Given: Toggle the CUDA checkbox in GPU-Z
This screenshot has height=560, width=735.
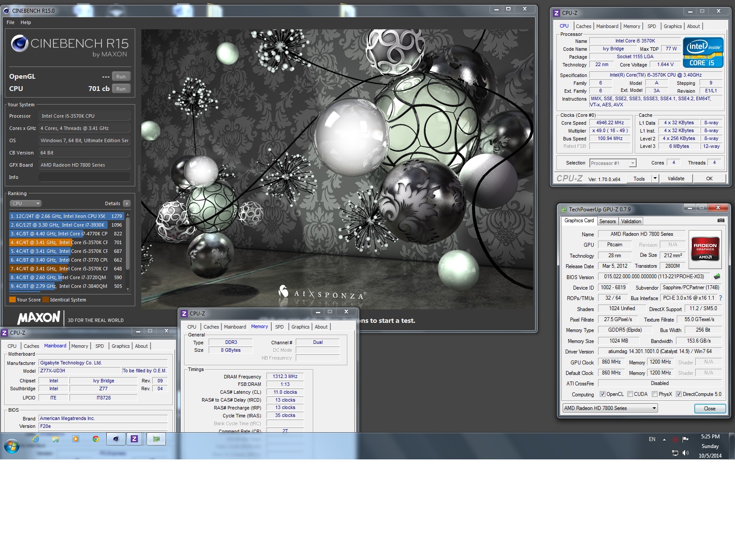Looking at the screenshot, I should pyautogui.click(x=630, y=394).
